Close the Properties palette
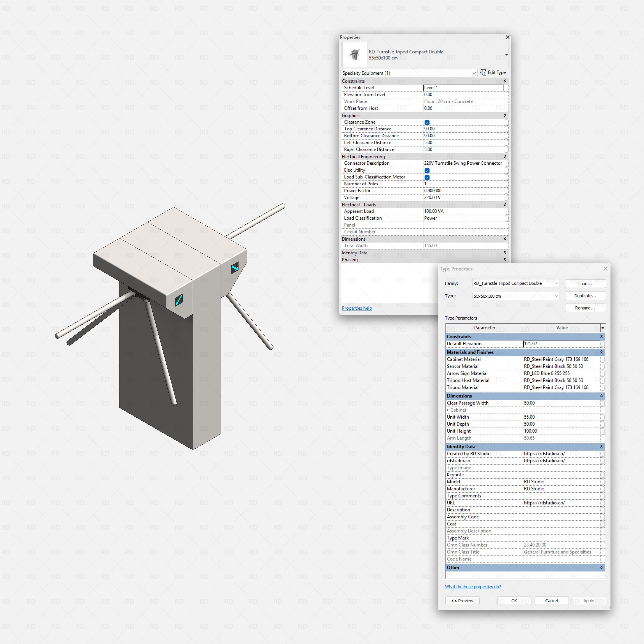This screenshot has width=644, height=644. tap(507, 37)
